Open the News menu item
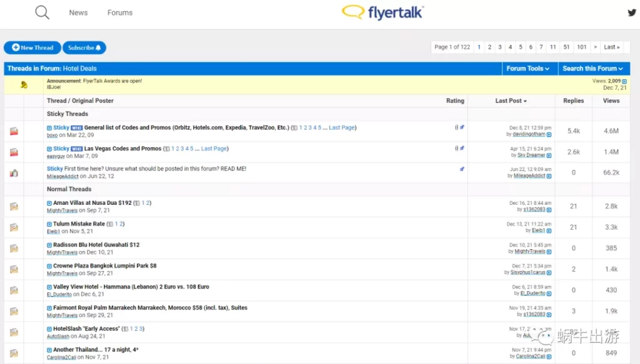The width and height of the screenshot is (640, 364). tap(78, 12)
